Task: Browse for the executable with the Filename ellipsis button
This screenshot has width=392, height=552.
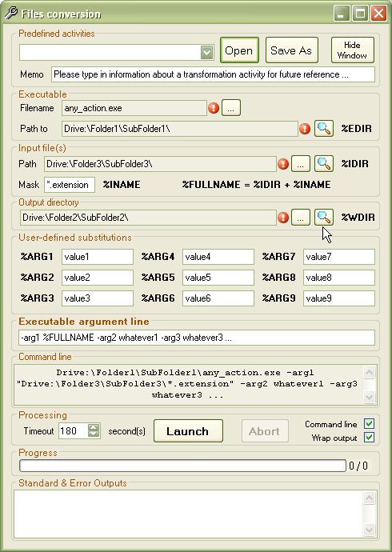Action: tap(231, 108)
